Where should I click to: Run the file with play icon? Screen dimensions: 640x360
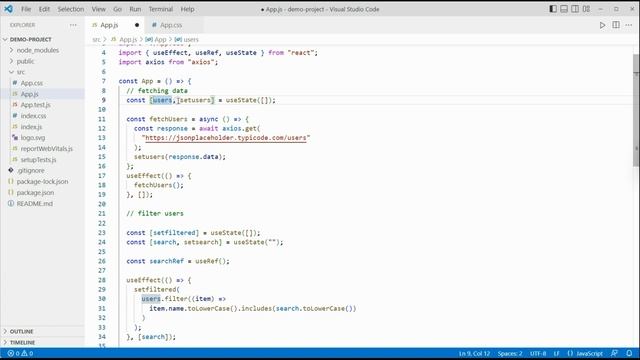point(602,25)
